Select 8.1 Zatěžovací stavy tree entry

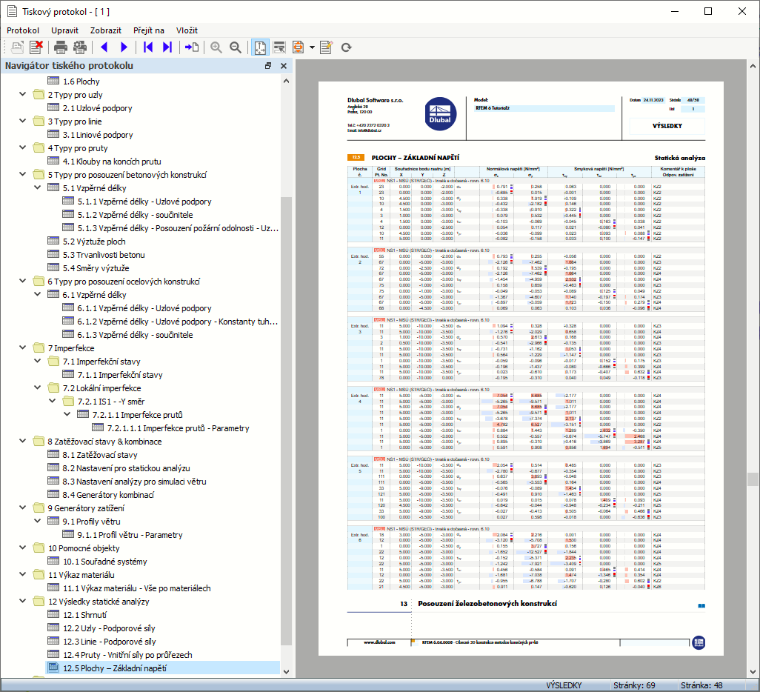tap(100, 455)
